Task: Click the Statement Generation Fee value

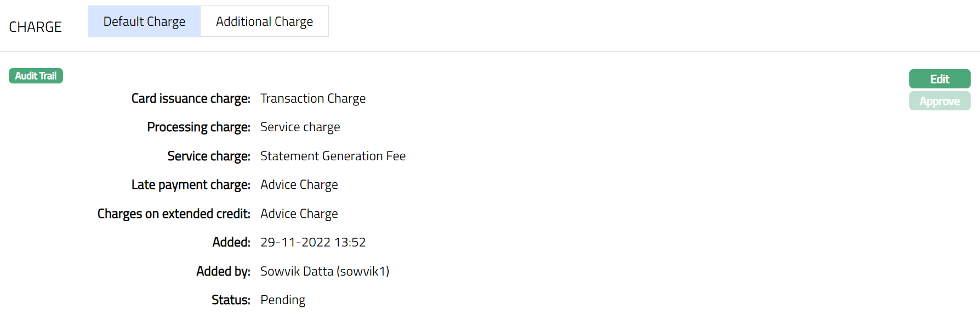Action: [x=333, y=156]
